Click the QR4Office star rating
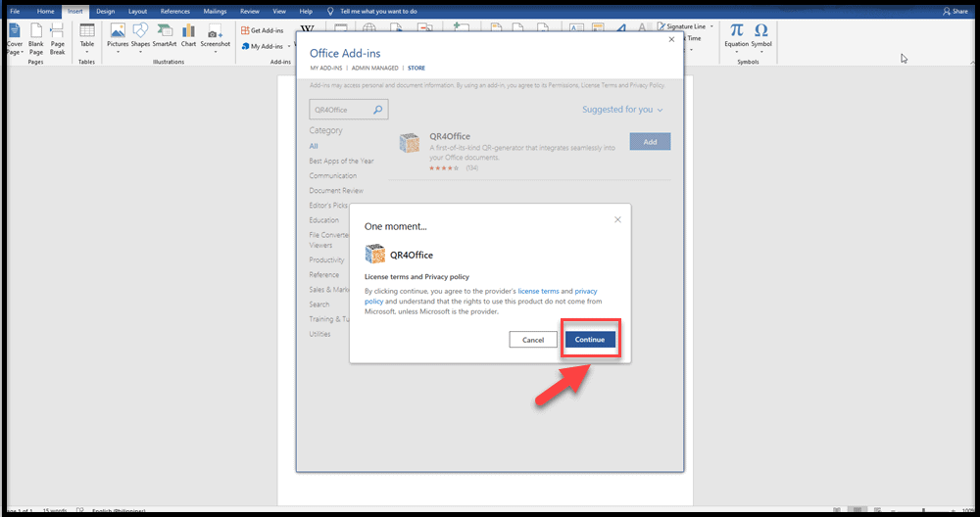Viewport: 980px width, 517px height. tap(444, 168)
